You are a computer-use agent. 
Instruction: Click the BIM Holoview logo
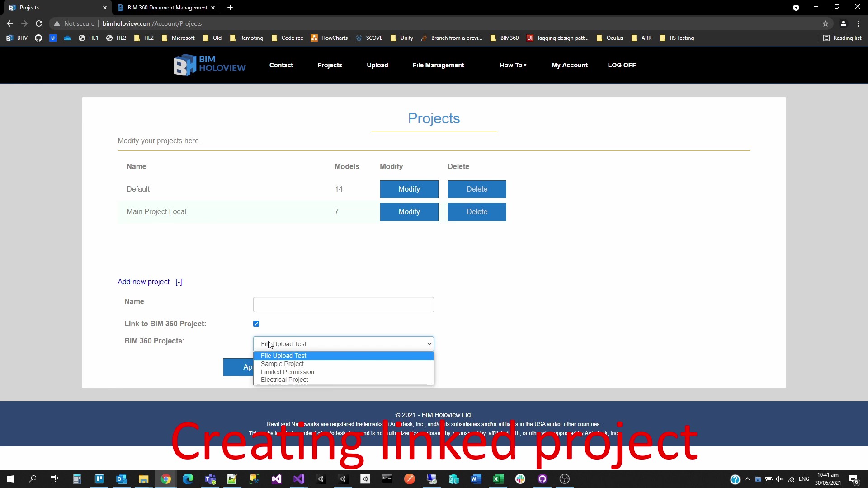click(209, 65)
